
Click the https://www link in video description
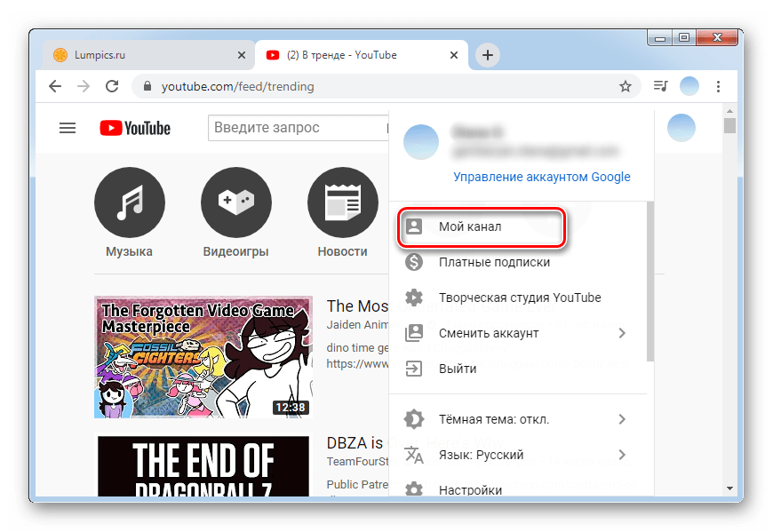357,364
